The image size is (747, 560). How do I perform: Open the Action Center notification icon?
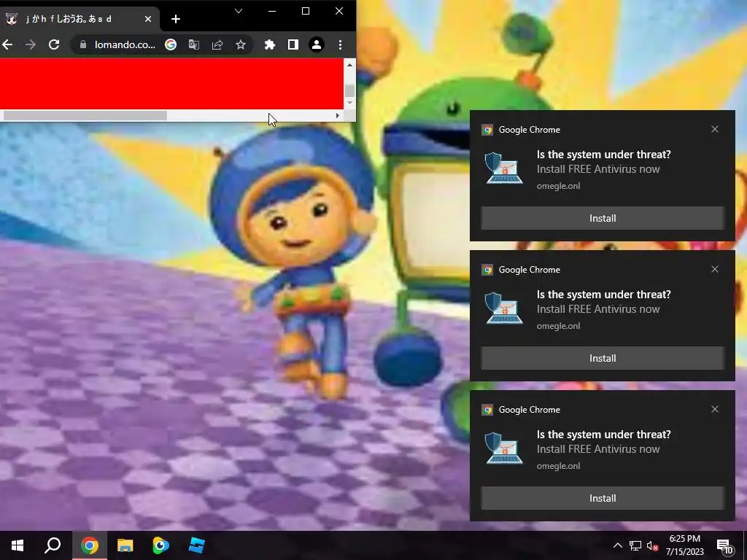point(725,546)
